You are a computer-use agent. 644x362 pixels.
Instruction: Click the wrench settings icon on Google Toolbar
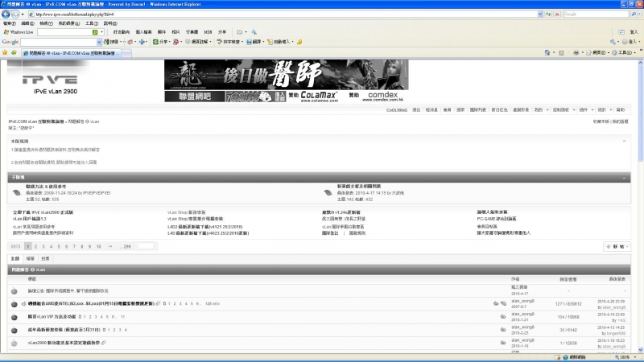(x=613, y=42)
